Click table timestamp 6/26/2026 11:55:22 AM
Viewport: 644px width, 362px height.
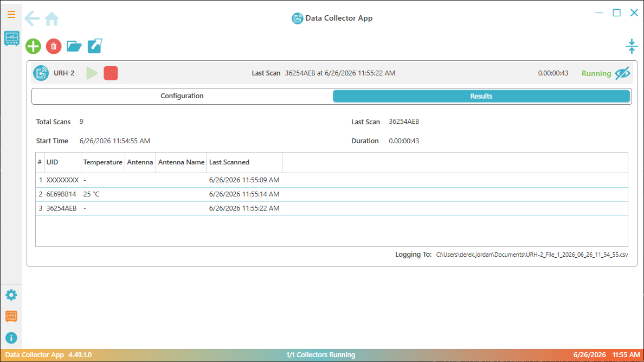tap(244, 208)
